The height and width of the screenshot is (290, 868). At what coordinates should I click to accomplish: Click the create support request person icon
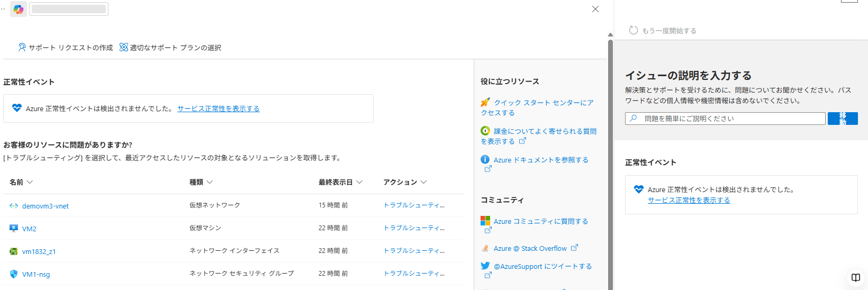coord(22,47)
